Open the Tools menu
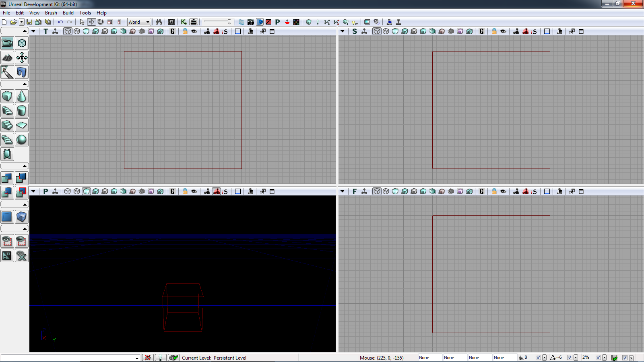The height and width of the screenshot is (362, 644). point(85,13)
